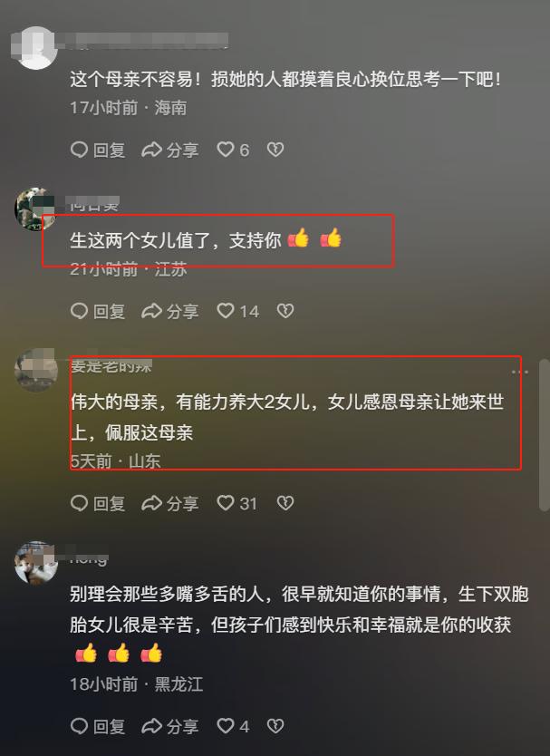
Task: Click the comment list scrollbar thumb
Action: click(545, 435)
